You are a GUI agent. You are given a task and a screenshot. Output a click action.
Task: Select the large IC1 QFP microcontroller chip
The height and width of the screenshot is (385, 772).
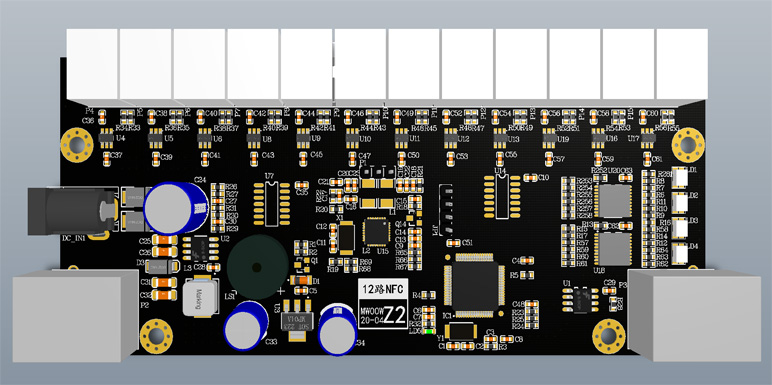(x=475, y=286)
